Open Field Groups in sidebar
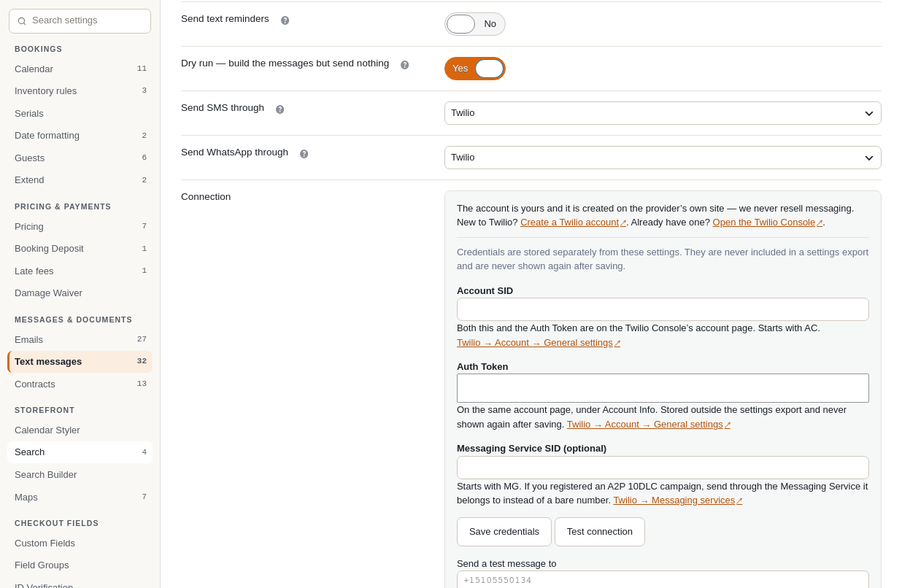 point(80,565)
